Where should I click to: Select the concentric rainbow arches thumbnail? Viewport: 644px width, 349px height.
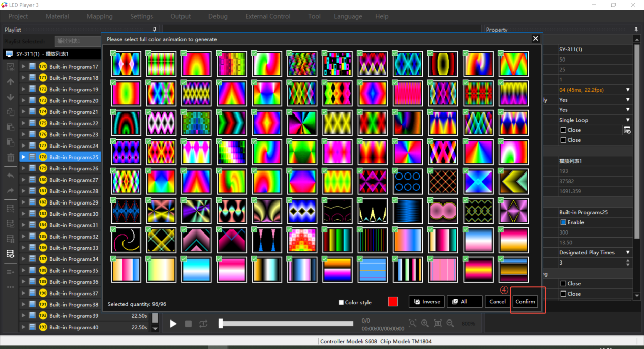click(x=126, y=123)
